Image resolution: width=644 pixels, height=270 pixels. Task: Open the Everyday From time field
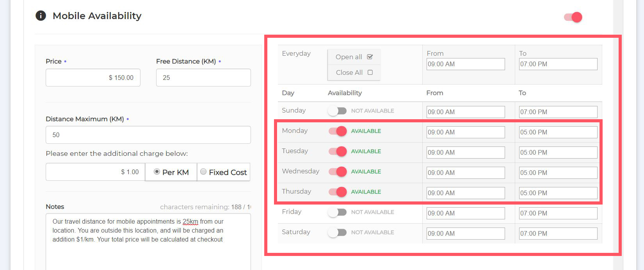(x=465, y=64)
